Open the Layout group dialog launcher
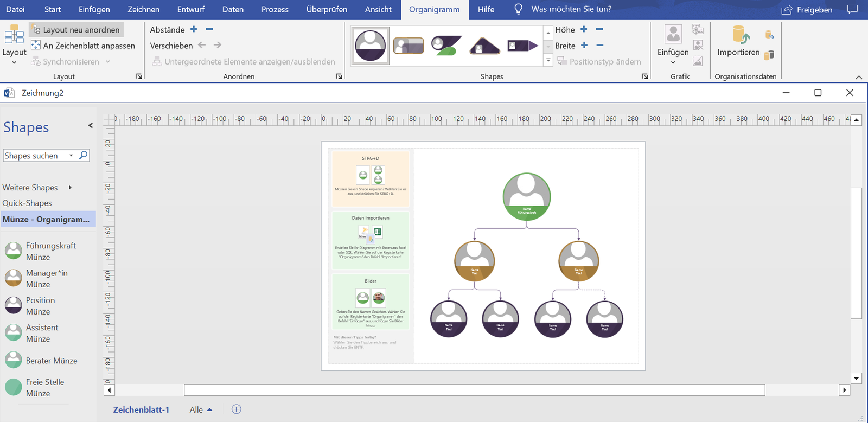 (139, 76)
